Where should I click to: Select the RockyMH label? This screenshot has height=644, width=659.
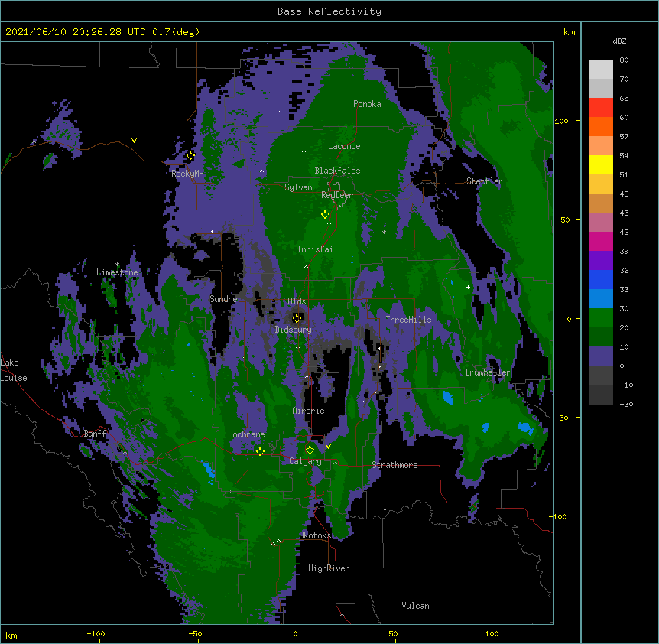click(x=187, y=174)
